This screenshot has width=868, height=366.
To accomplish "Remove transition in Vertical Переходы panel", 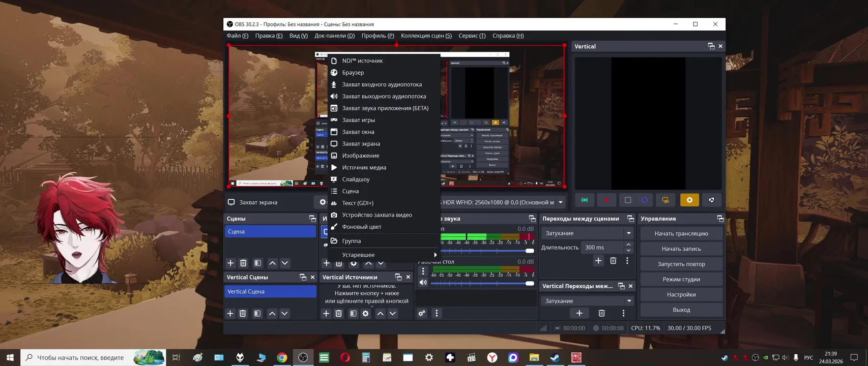I will tap(601, 313).
